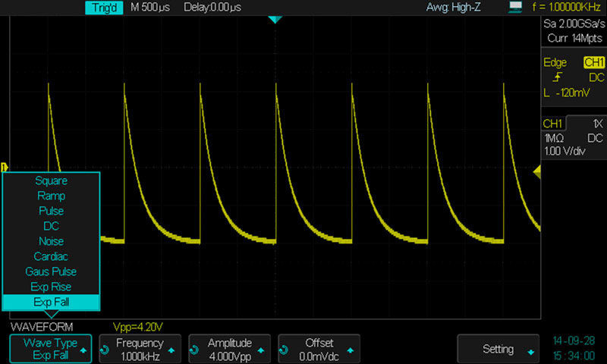Select Pulse in the wave type list
The image size is (607, 364).
click(x=51, y=211)
